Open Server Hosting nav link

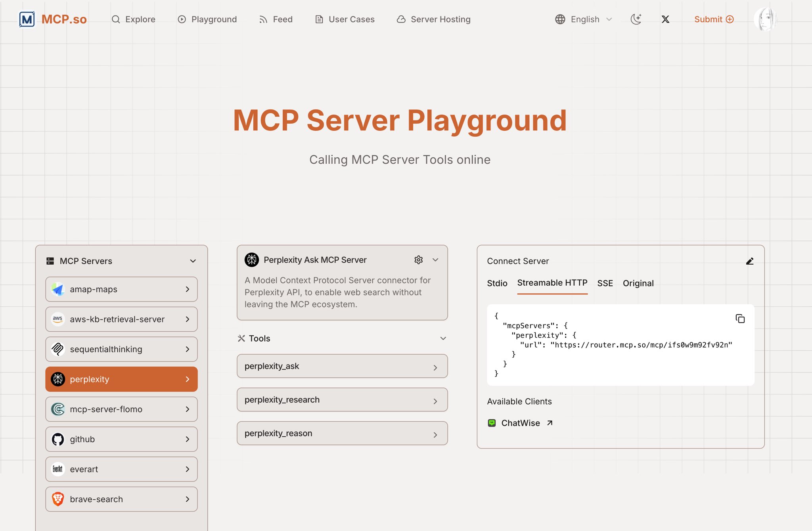click(x=433, y=19)
